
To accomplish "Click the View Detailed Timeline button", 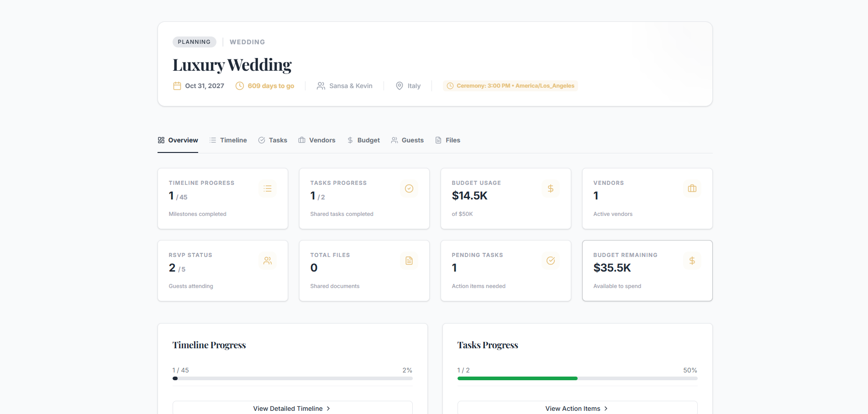I will coord(292,408).
